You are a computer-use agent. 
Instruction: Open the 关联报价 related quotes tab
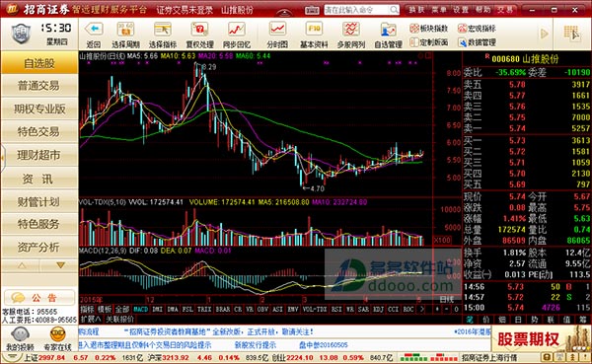(x=120, y=319)
